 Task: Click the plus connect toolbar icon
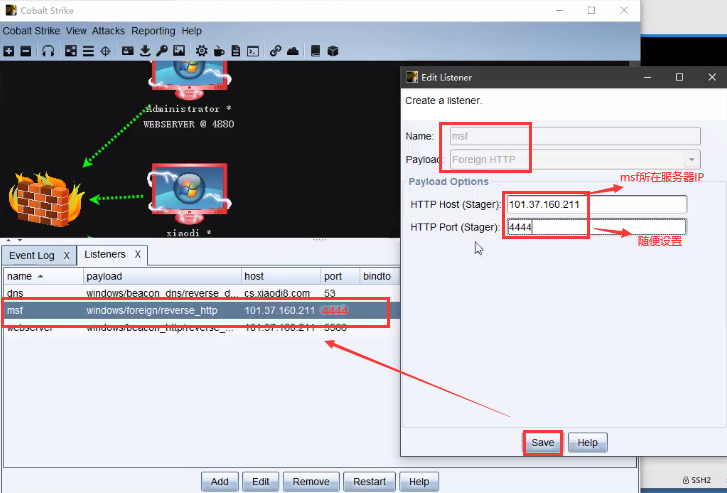click(x=9, y=51)
